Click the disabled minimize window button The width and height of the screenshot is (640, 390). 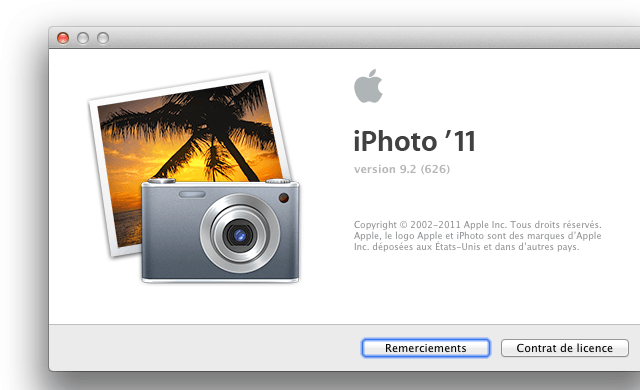click(83, 38)
